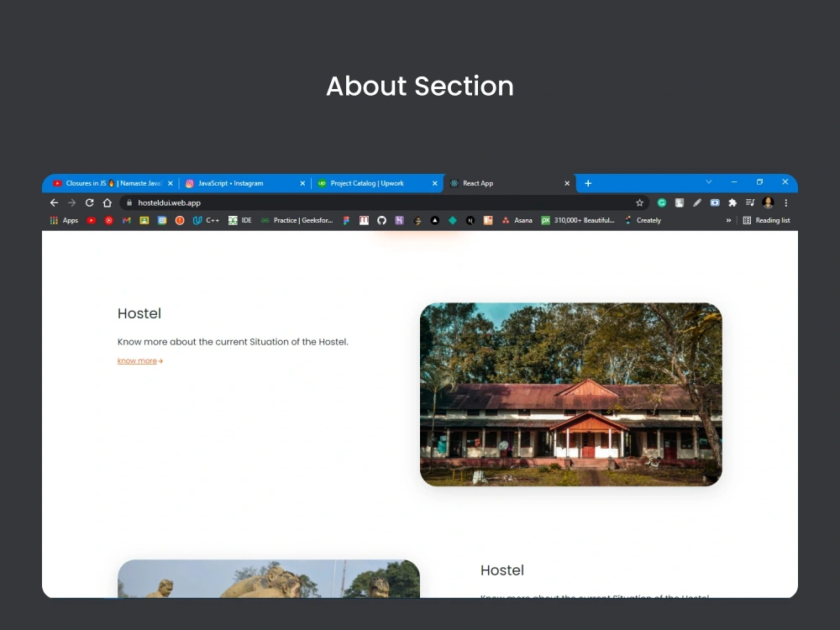Close the JavaScript Instagram tab
This screenshot has width=840, height=630.
click(302, 183)
